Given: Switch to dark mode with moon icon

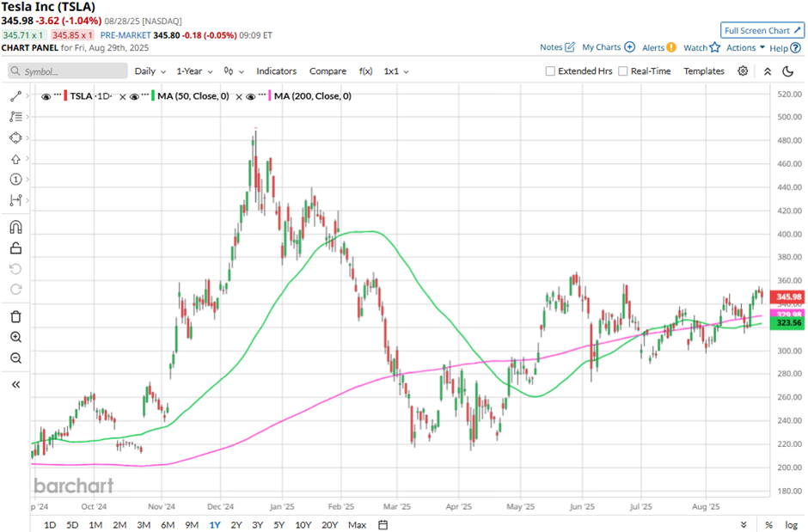Looking at the screenshot, I should [788, 71].
